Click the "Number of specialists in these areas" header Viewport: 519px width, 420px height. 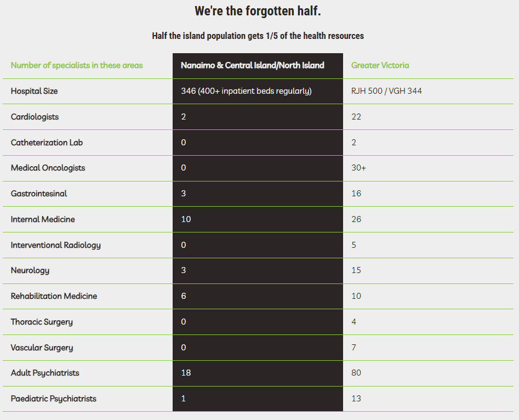coord(77,65)
